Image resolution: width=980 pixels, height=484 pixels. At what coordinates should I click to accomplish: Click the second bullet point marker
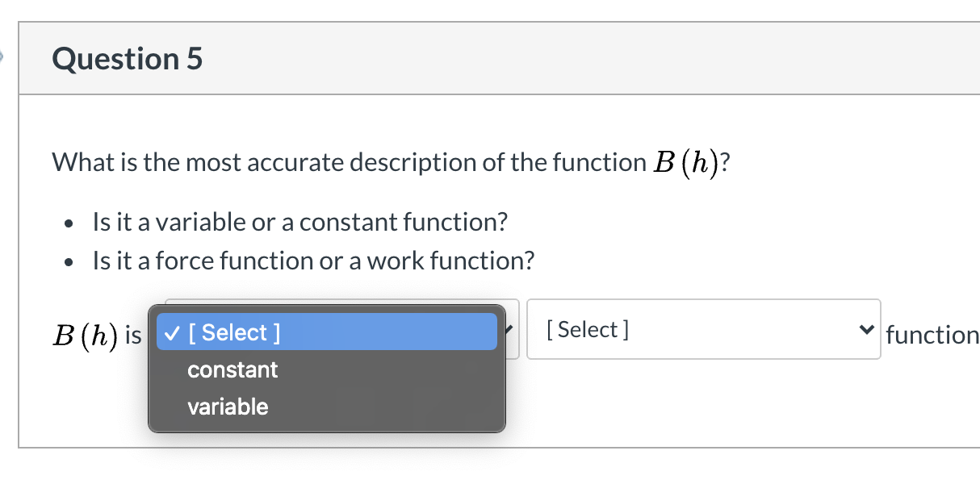[x=68, y=261]
